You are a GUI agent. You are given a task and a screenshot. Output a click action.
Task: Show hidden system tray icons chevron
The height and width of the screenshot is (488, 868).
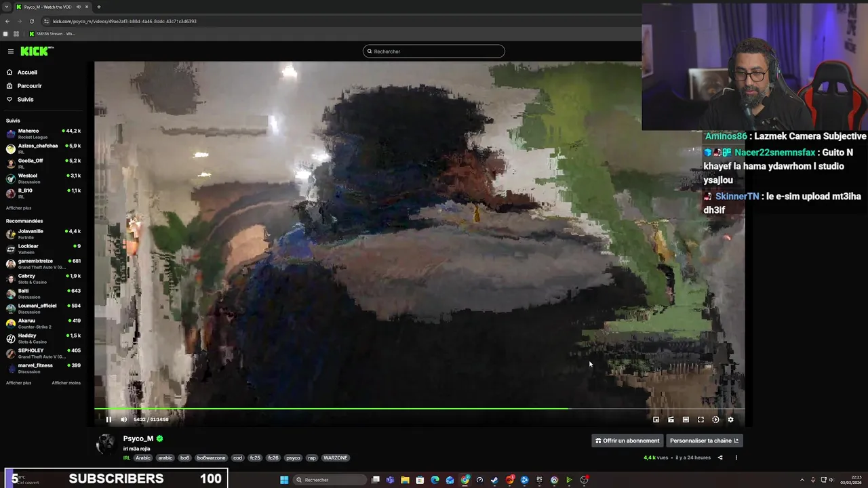(x=802, y=480)
